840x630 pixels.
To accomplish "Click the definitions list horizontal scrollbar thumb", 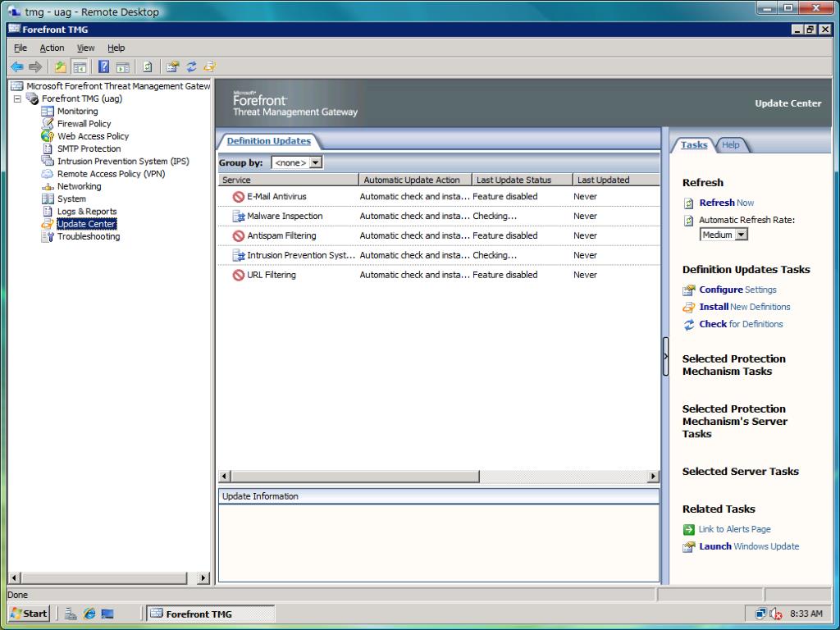I will (355, 477).
